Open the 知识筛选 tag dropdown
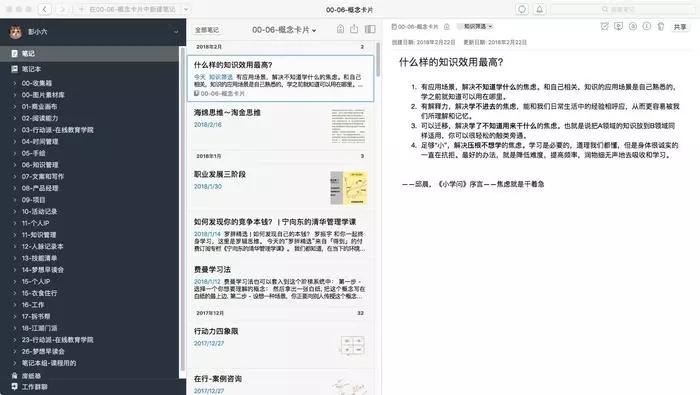Screen dimensions: 700x395 476,27
